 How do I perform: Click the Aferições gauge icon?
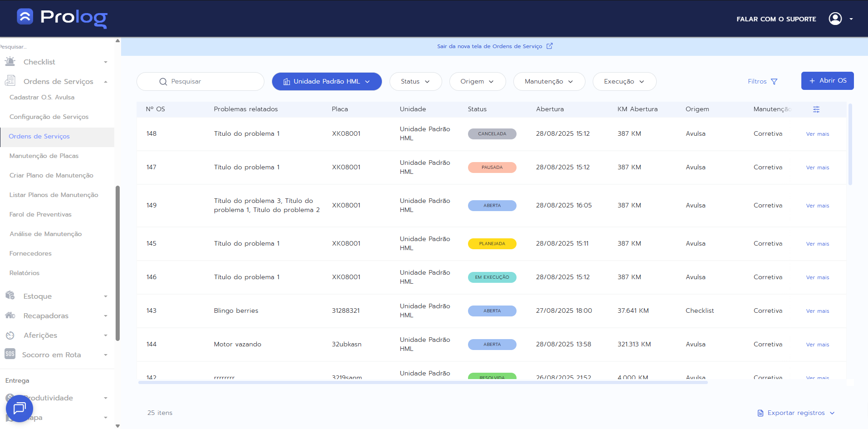tap(10, 335)
